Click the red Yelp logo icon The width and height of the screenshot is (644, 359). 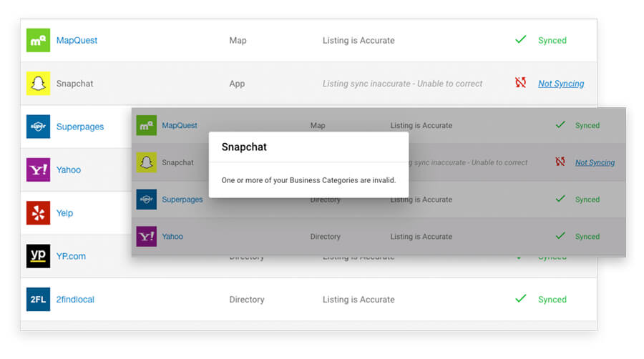38,213
